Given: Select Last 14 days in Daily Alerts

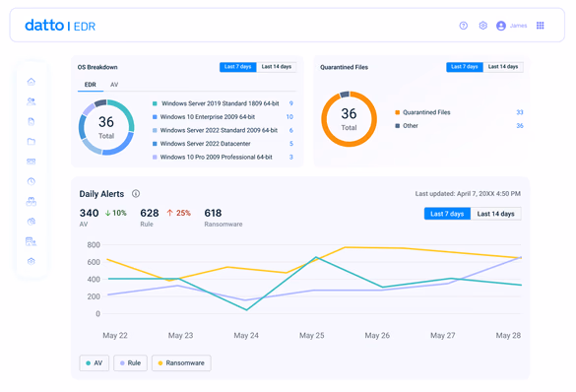Looking at the screenshot, I should coord(495,214).
